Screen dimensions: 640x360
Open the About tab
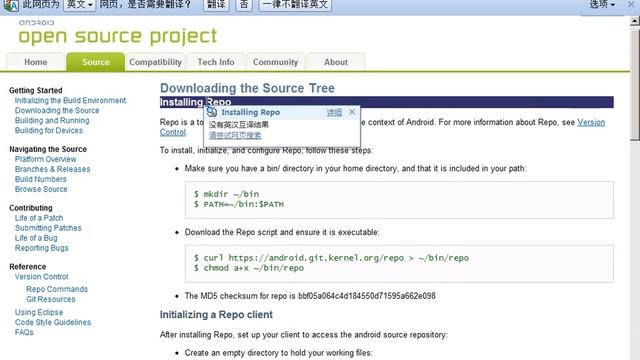(336, 62)
